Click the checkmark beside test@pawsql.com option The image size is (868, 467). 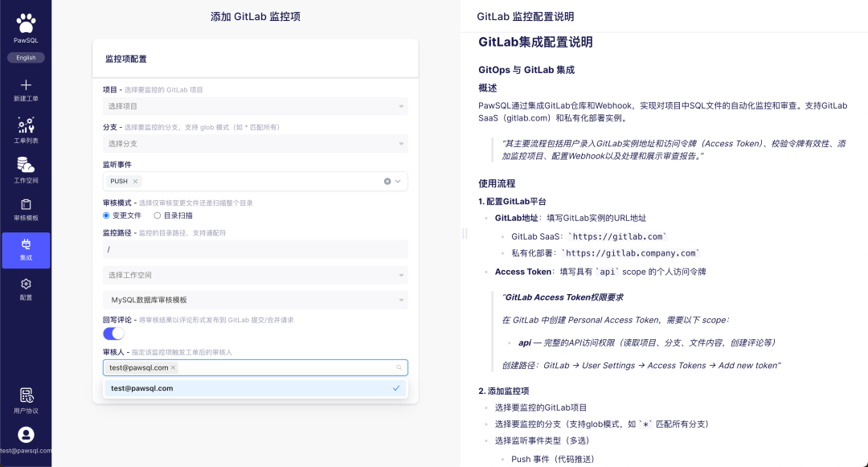[396, 388]
